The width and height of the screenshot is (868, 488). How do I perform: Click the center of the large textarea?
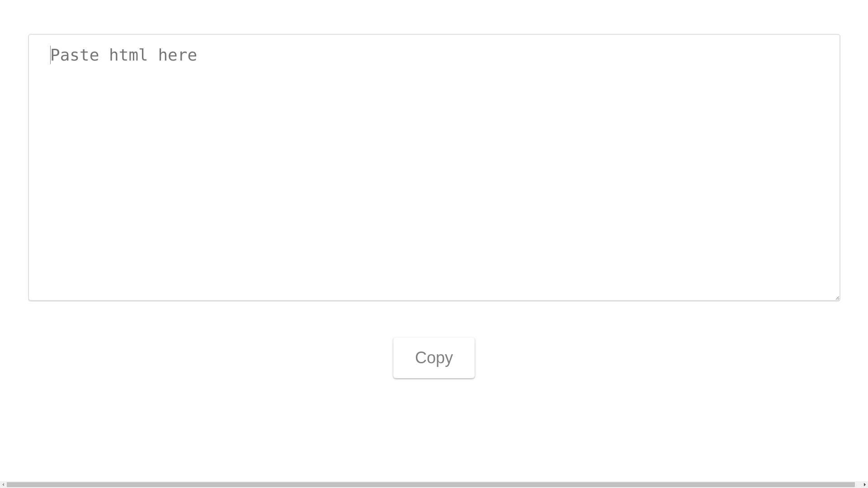tap(434, 166)
